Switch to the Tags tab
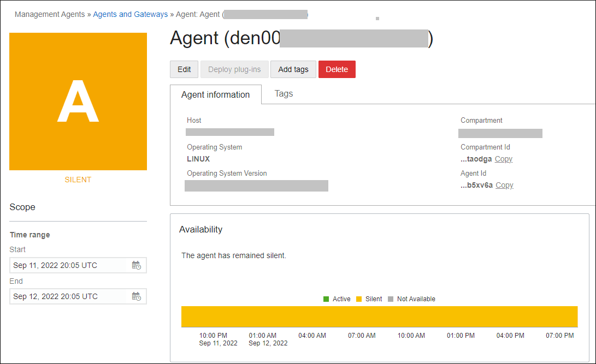Viewport: 596px width, 364px height. coord(284,93)
